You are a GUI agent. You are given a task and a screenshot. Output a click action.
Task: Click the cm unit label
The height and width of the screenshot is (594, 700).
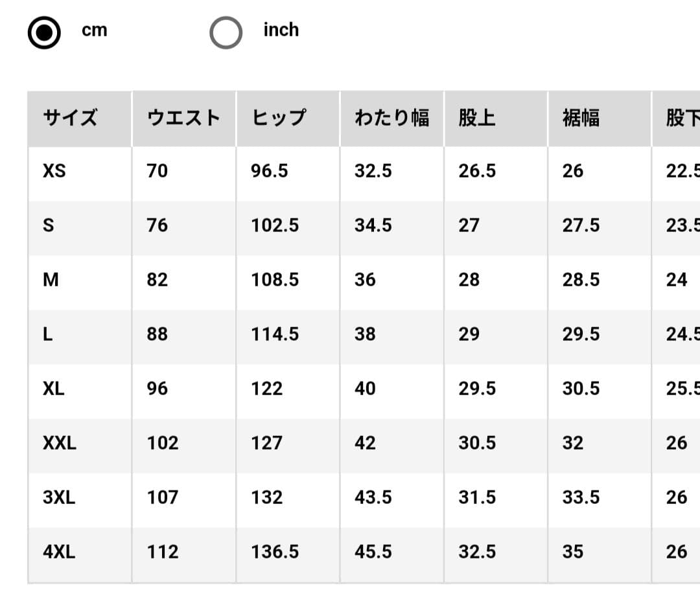(94, 30)
